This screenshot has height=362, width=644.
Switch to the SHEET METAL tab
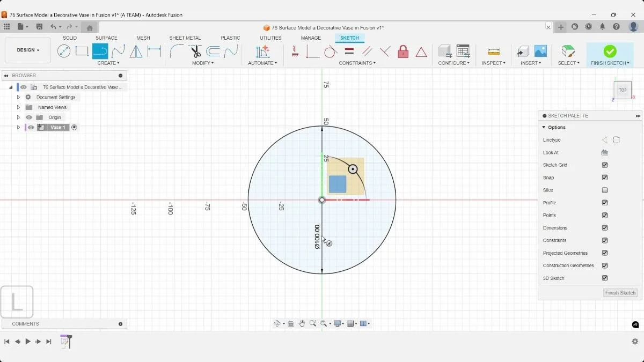tap(185, 38)
